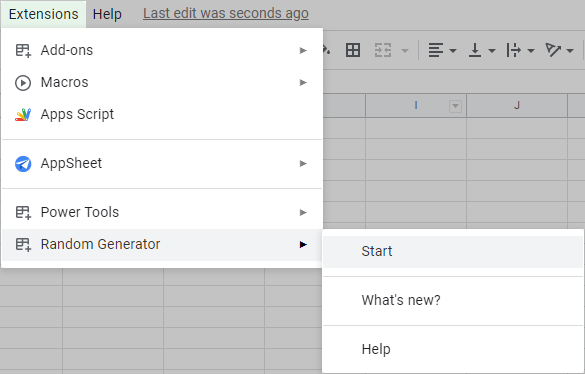Open column I filter dropdown button
Image resolution: width=585 pixels, height=374 pixels.
pos(455,106)
